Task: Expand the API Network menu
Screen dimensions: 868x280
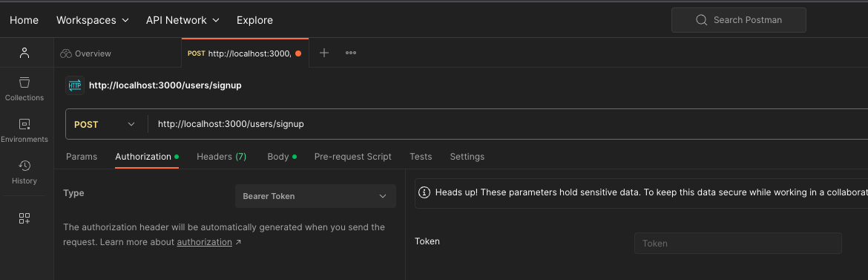Action: tap(183, 20)
